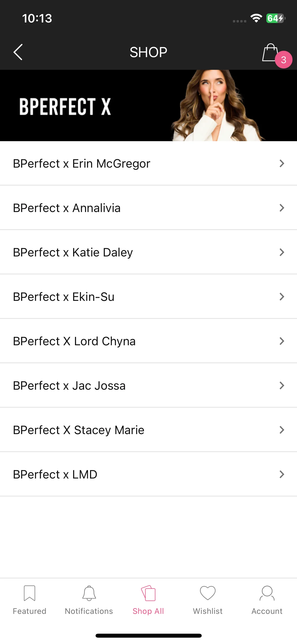Tap the pink cart count badge
The width and height of the screenshot is (297, 644).
click(284, 60)
